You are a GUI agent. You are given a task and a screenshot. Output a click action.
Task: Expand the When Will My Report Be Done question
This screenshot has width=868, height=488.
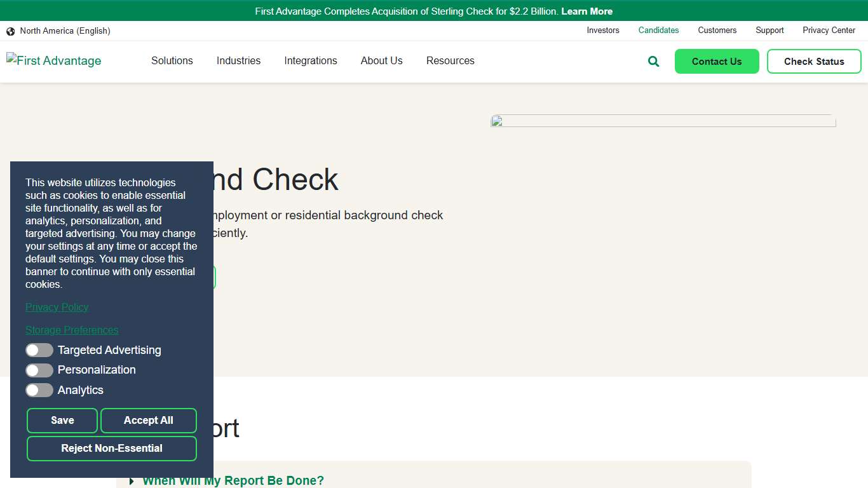233,480
